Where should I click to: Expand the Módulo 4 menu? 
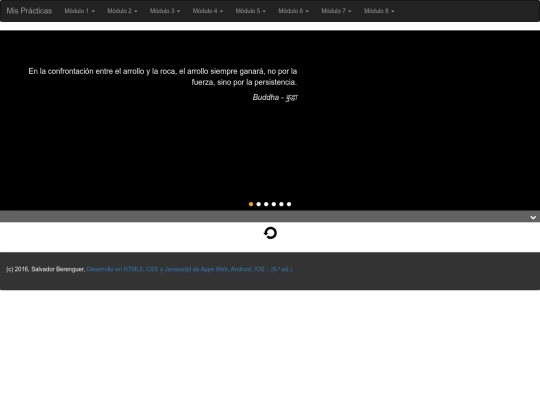tap(208, 11)
